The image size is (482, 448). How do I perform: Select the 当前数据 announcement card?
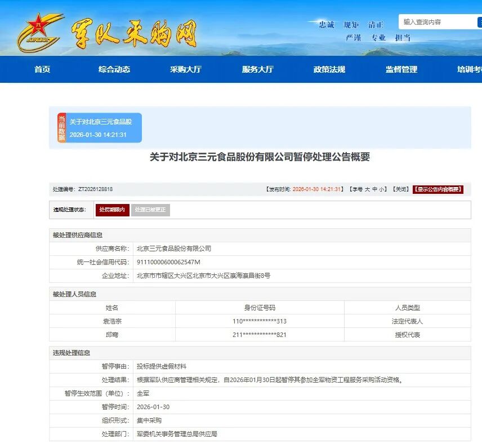[100, 128]
